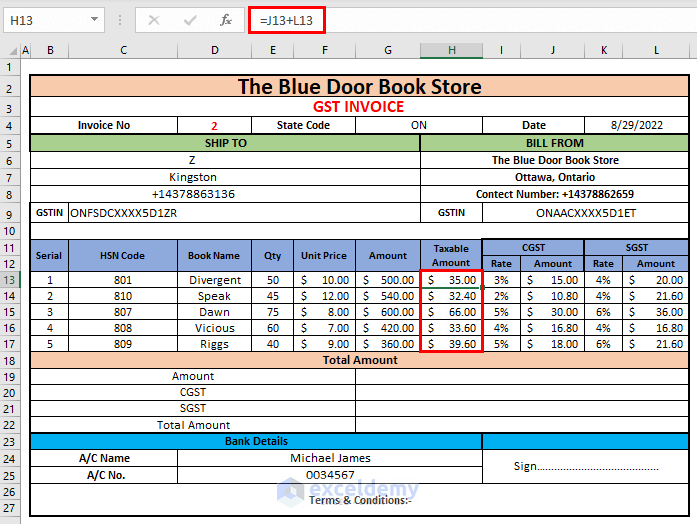Open the Insert Function fx icon
Image resolution: width=697 pixels, height=524 pixels.
[x=226, y=20]
